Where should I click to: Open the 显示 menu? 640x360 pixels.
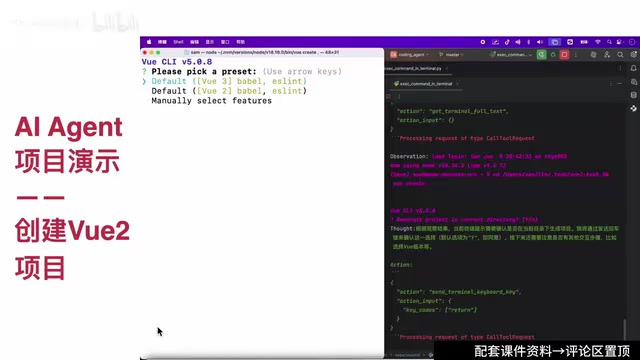pos(210,42)
